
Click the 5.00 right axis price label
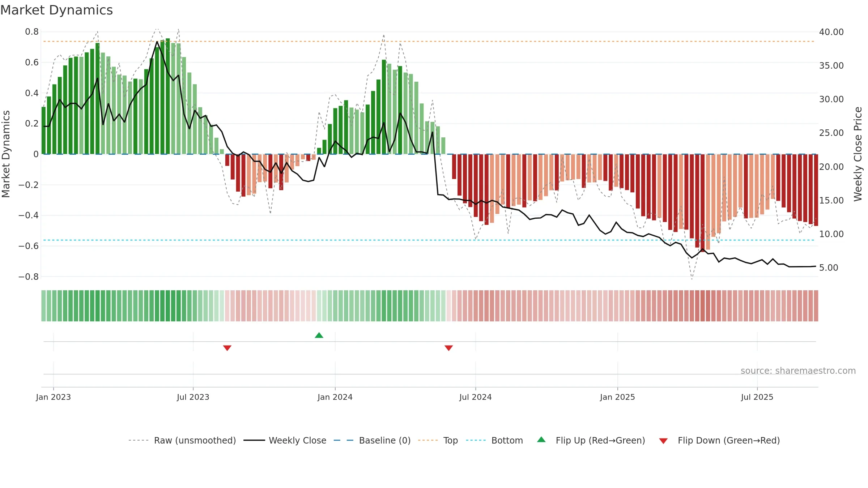click(829, 267)
